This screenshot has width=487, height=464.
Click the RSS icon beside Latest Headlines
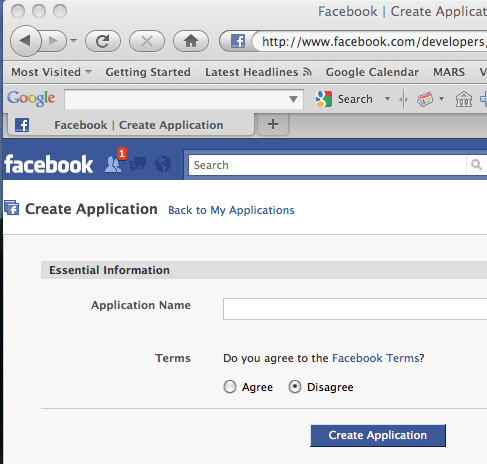click(307, 72)
